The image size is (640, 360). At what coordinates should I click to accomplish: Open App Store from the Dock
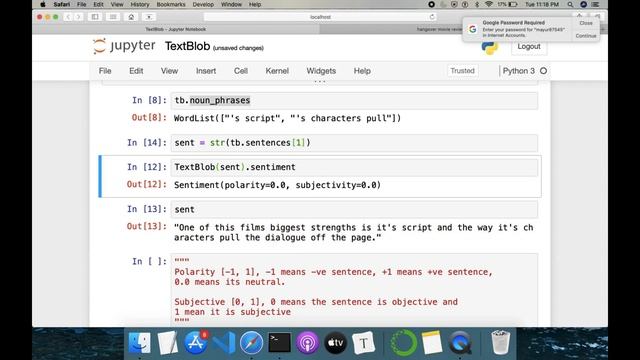click(x=195, y=342)
